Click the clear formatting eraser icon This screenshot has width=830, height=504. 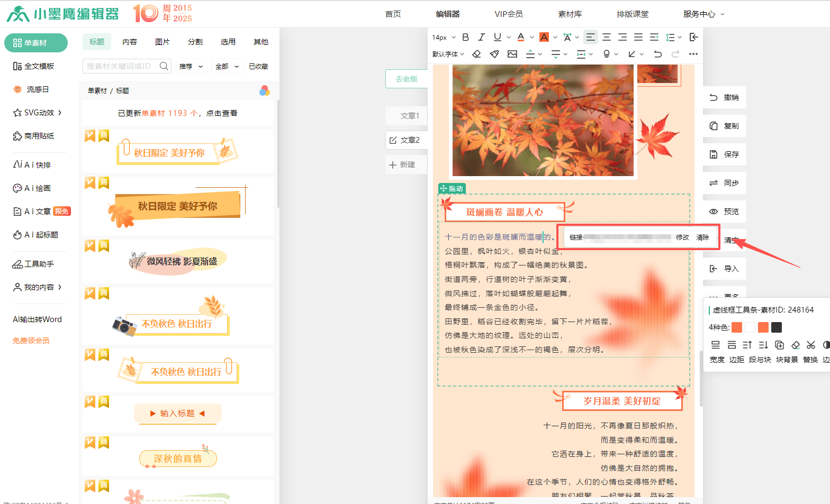(476, 54)
